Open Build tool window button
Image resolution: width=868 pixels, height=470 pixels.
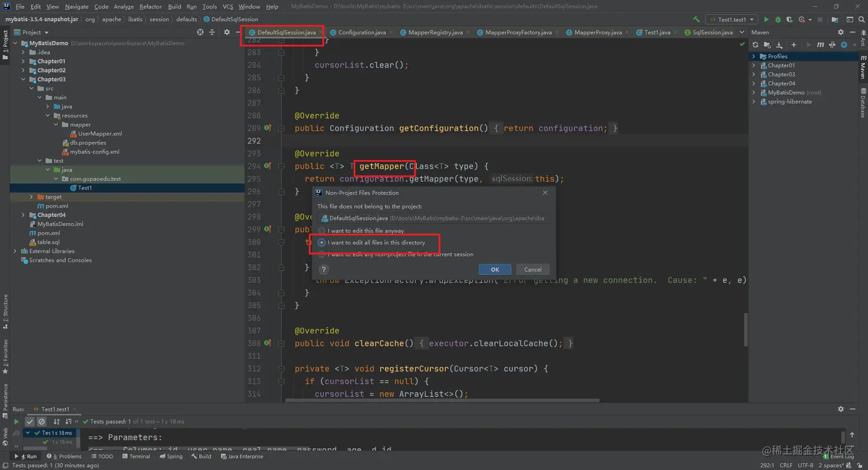201,457
